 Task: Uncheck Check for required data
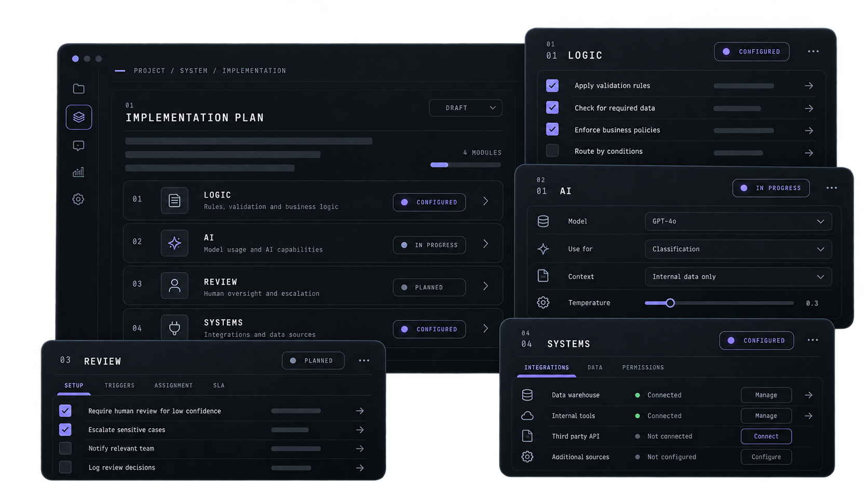pyautogui.click(x=552, y=108)
